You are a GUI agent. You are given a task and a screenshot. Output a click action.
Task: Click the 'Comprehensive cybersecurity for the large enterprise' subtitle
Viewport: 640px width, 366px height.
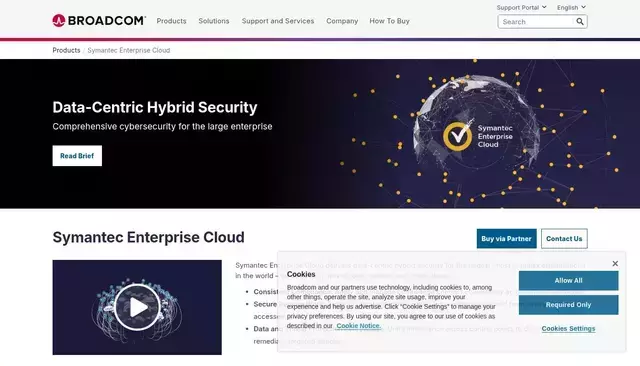pyautogui.click(x=162, y=126)
